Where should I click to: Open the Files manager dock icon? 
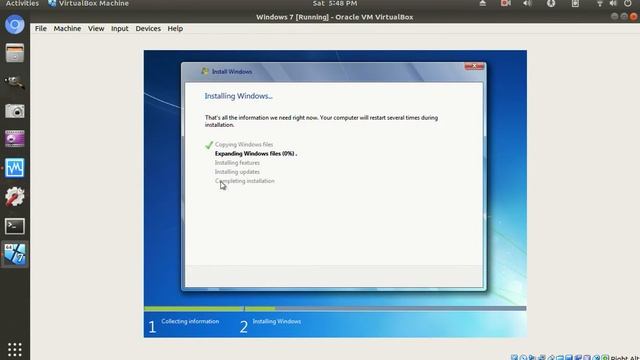(15, 53)
